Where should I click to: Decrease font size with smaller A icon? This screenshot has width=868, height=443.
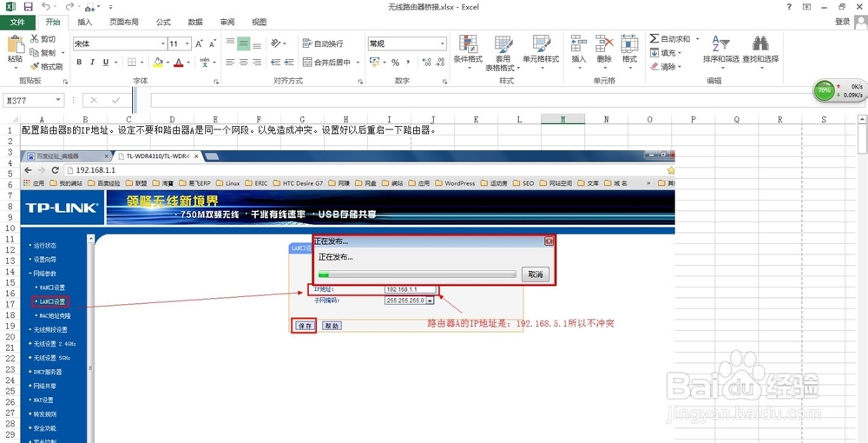pos(213,43)
